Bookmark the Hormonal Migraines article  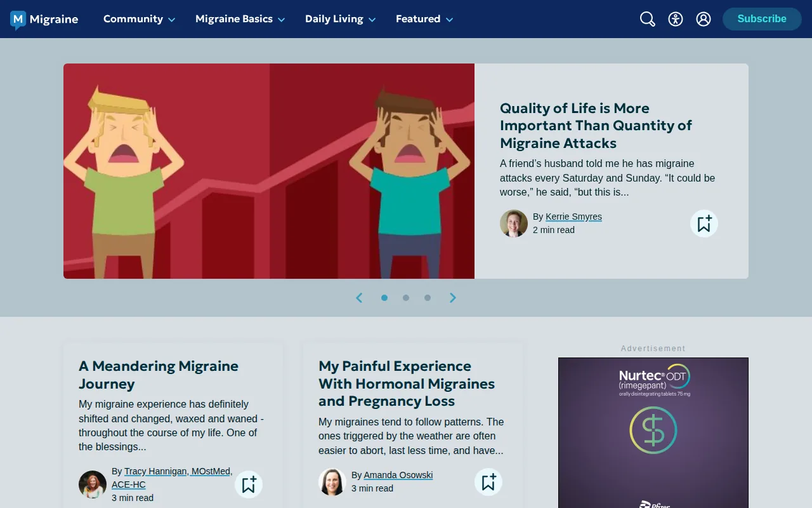coord(488,482)
